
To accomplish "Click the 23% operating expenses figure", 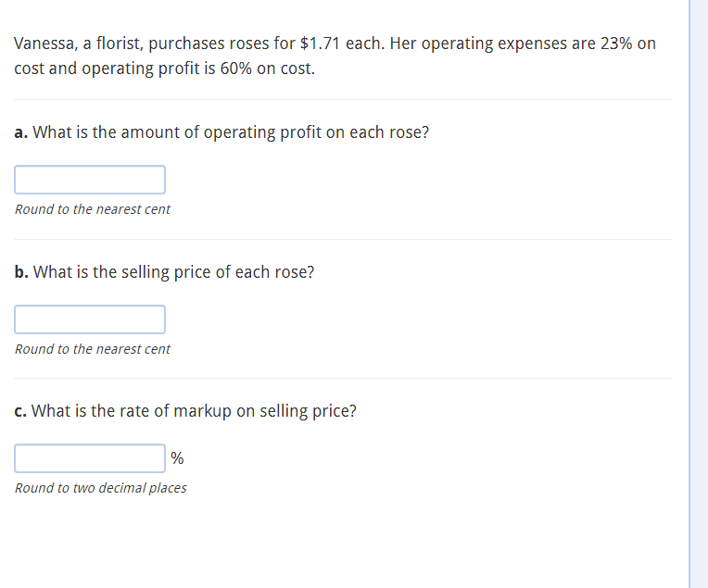I will (616, 44).
